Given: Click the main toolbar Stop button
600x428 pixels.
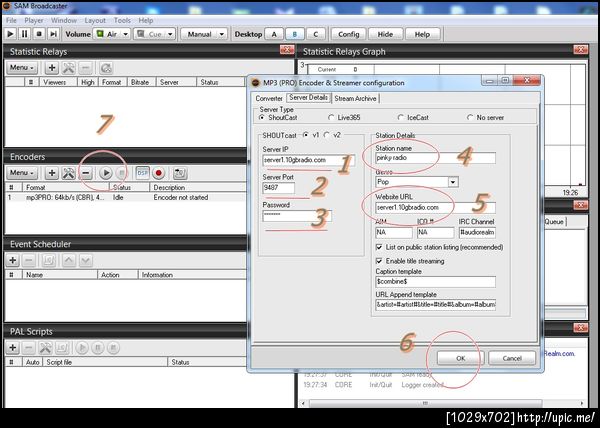Looking at the screenshot, I should (39, 34).
